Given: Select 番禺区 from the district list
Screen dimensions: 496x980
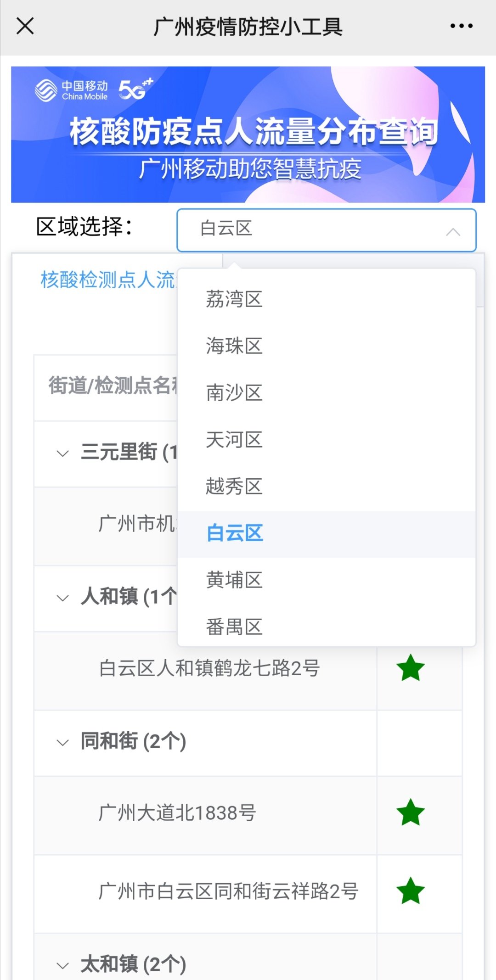Looking at the screenshot, I should coord(234,627).
